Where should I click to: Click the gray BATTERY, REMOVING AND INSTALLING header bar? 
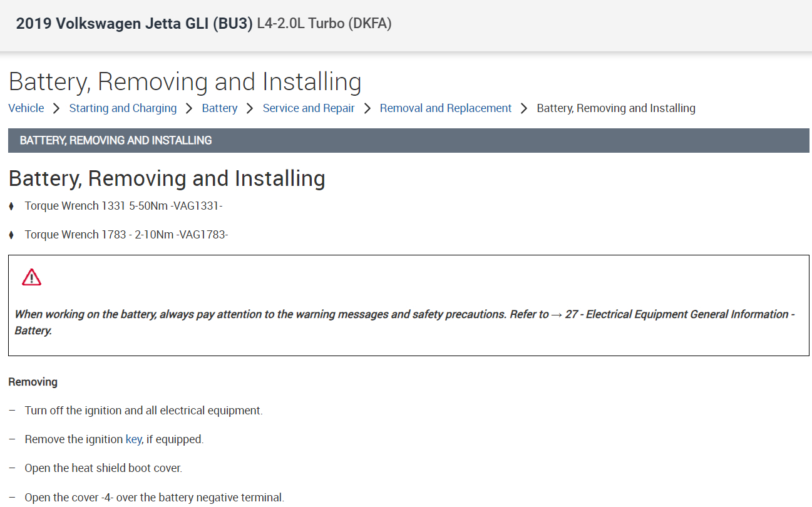tap(408, 140)
